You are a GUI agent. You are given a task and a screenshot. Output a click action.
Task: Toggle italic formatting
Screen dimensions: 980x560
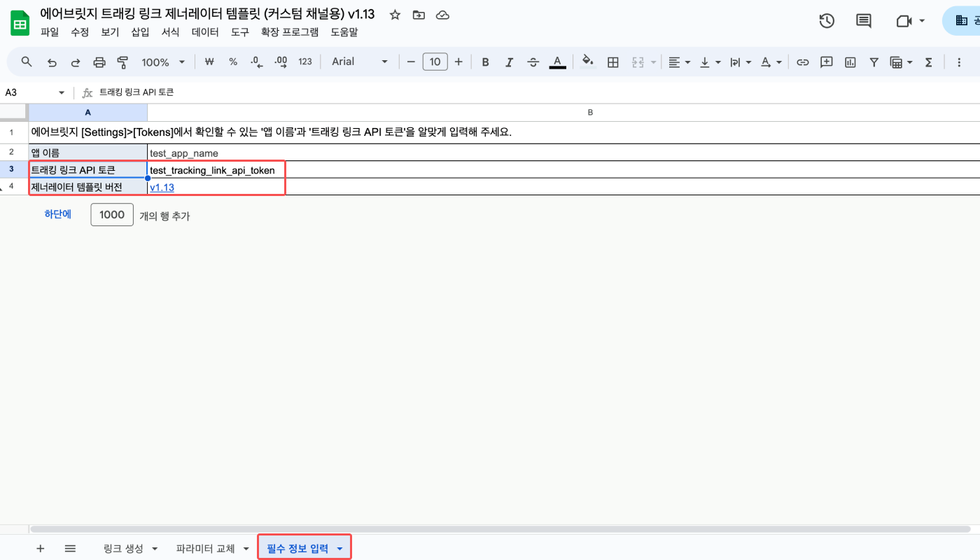tap(509, 62)
